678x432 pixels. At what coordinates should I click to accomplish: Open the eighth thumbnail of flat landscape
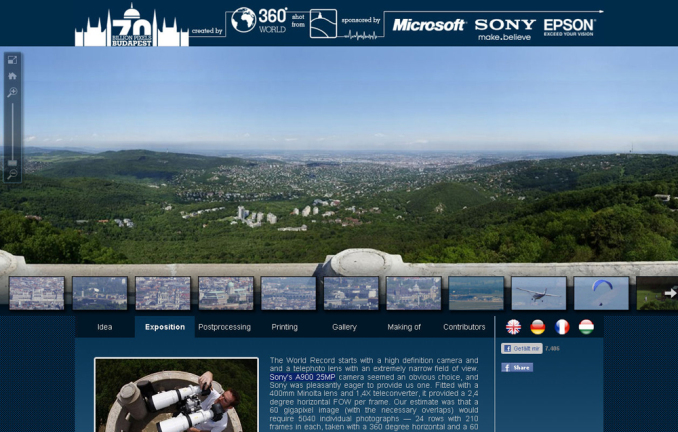coord(476,293)
